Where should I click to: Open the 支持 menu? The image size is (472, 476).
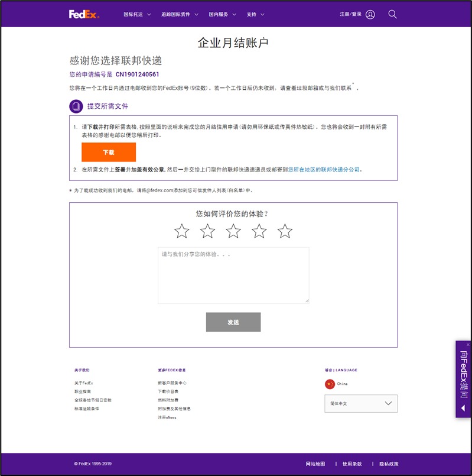click(x=252, y=14)
